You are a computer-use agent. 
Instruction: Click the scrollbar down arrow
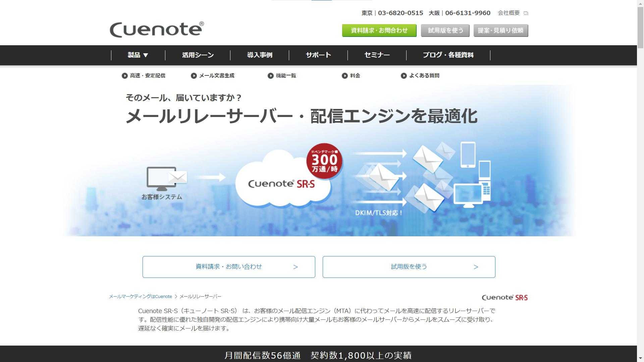[x=640, y=359]
